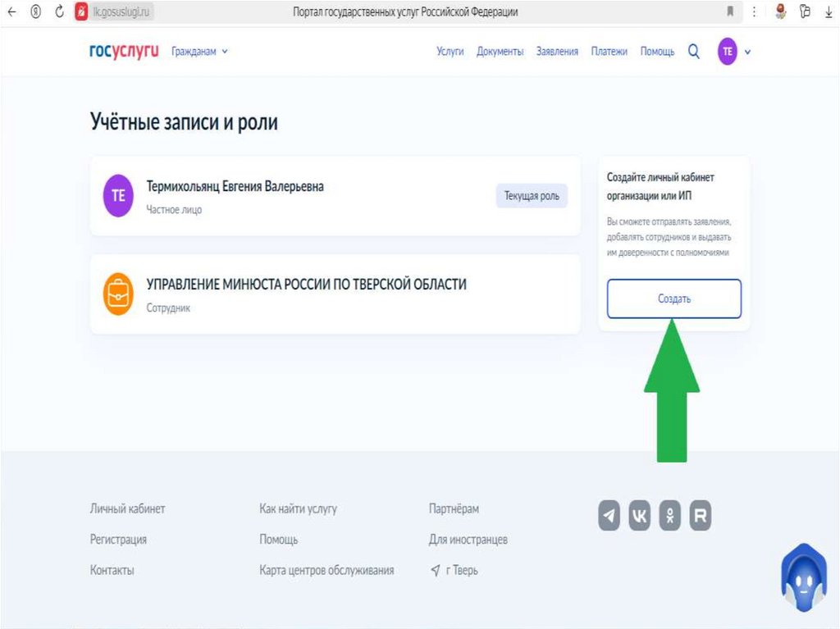The image size is (840, 629).
Task: Open the Партнёрам footer link
Action: pyautogui.click(x=454, y=508)
